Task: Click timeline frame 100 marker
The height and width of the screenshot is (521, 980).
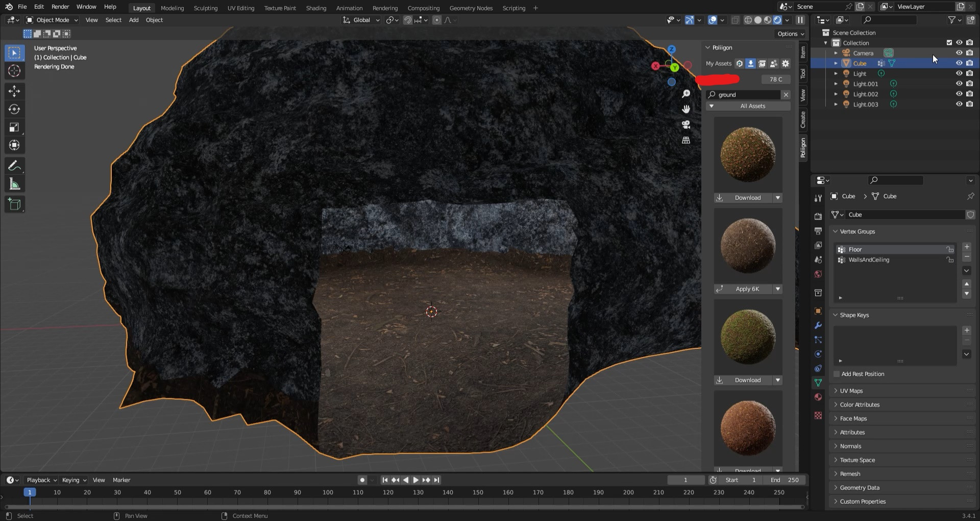Action: coord(328,493)
